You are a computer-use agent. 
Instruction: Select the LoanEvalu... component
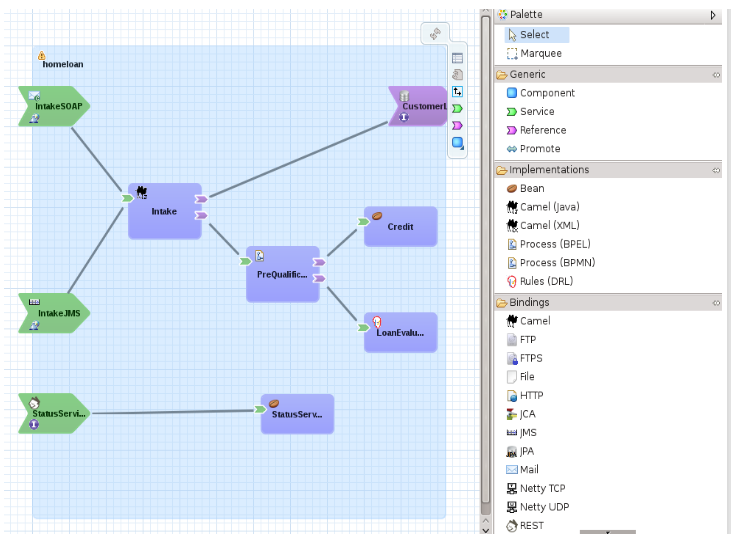401,333
